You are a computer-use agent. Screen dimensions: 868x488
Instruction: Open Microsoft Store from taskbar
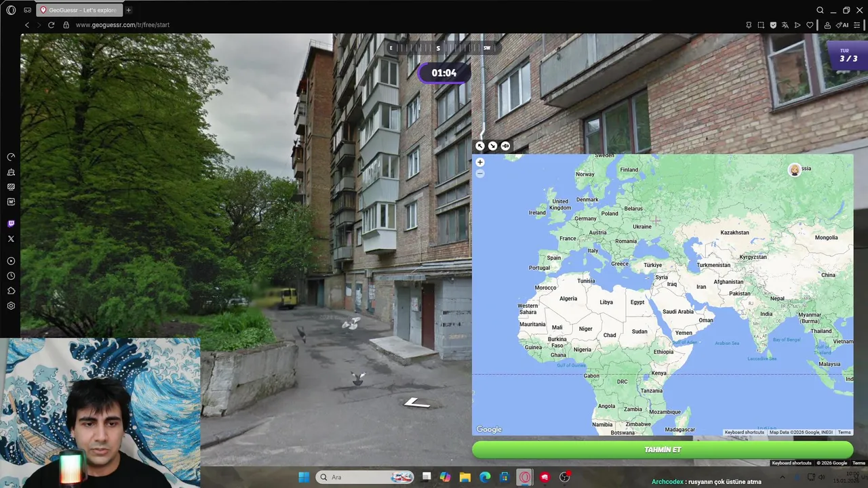[505, 477]
